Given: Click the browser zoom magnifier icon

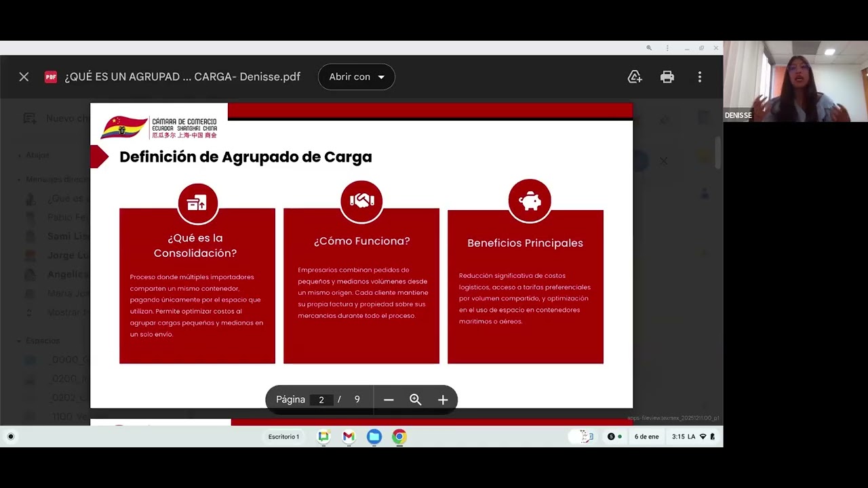Looking at the screenshot, I should (x=649, y=48).
